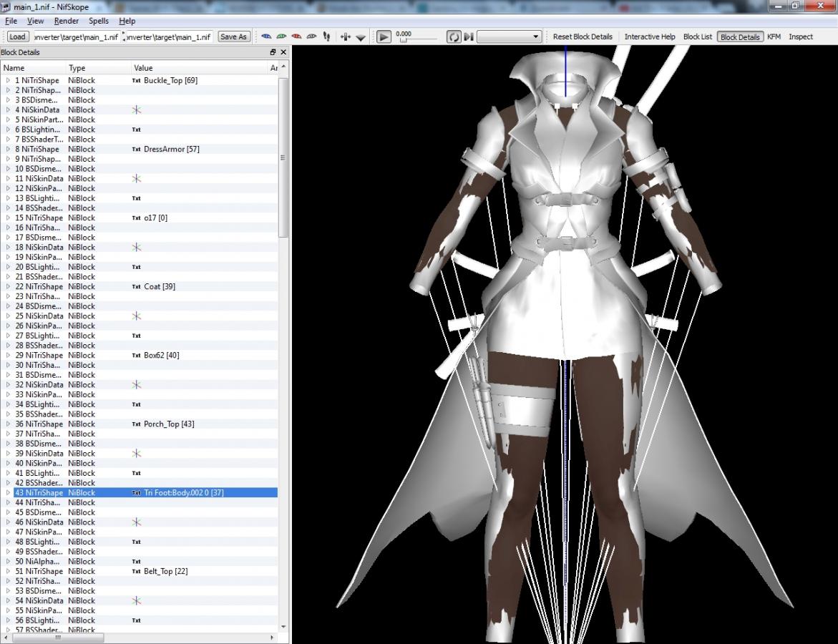Open the Spells menu
The image size is (838, 644).
[x=99, y=21]
